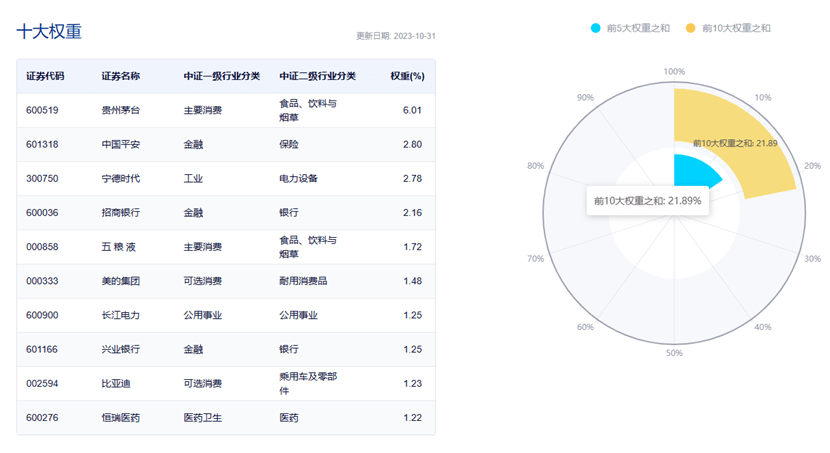Click the cyan legend dot for 前5大权重
The height and width of the screenshot is (453, 830).
(597, 28)
